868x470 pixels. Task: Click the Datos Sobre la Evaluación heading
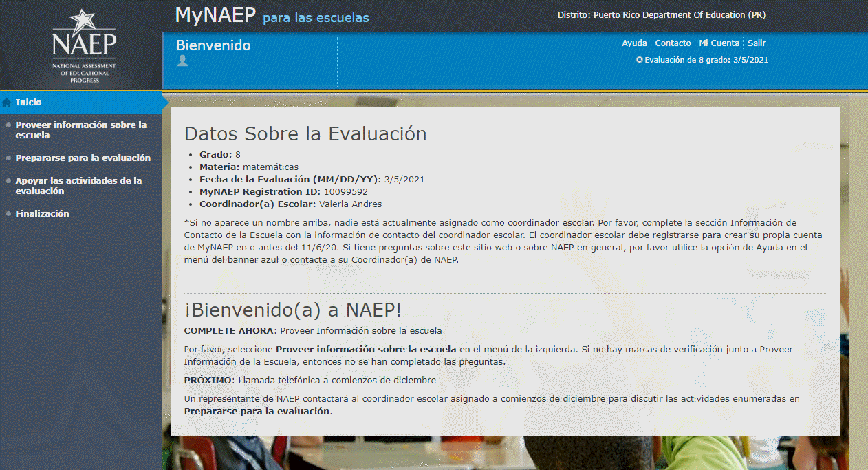click(305, 133)
